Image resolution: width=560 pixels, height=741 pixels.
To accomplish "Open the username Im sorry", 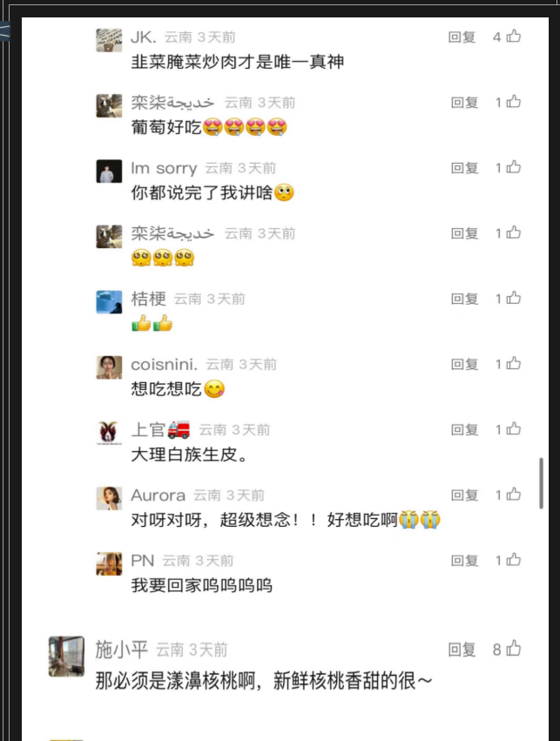I will 164,168.
